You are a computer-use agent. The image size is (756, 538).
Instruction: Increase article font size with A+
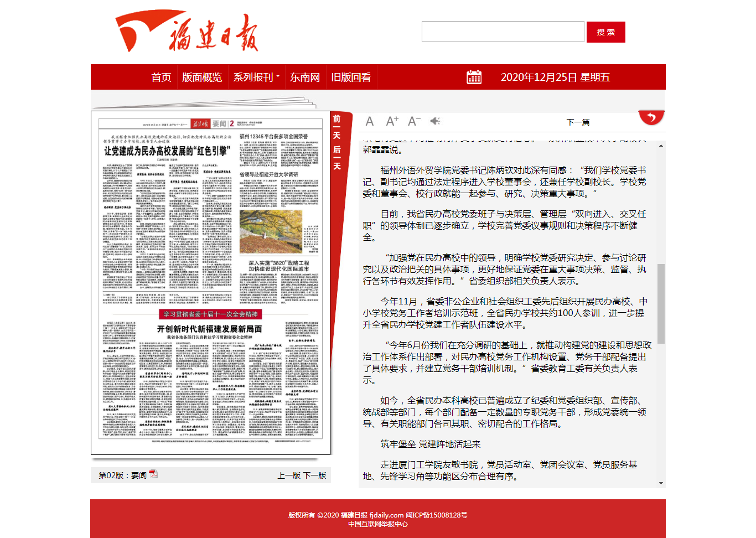pyautogui.click(x=392, y=121)
